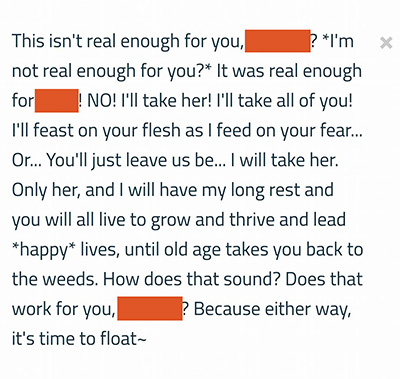Screen dimensions: 400x379
Task: Click the phrase "Because either way,"
Action: click(272, 309)
